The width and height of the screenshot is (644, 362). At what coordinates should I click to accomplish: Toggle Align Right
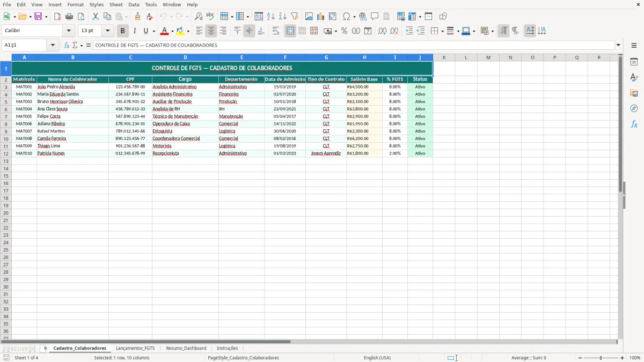pyautogui.click(x=223, y=31)
